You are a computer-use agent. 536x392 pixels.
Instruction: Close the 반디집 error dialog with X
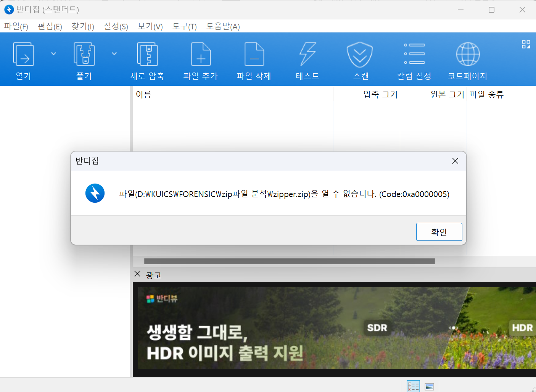455,161
